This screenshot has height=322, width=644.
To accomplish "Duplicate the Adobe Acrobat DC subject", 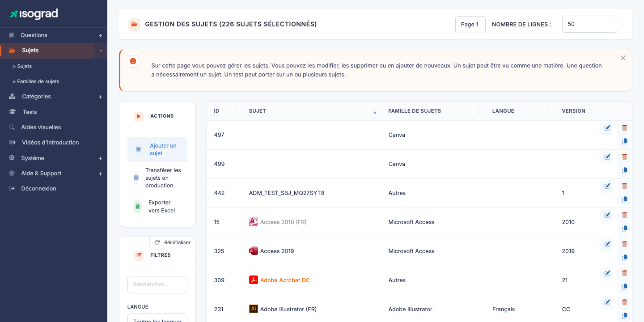I will coord(624,287).
